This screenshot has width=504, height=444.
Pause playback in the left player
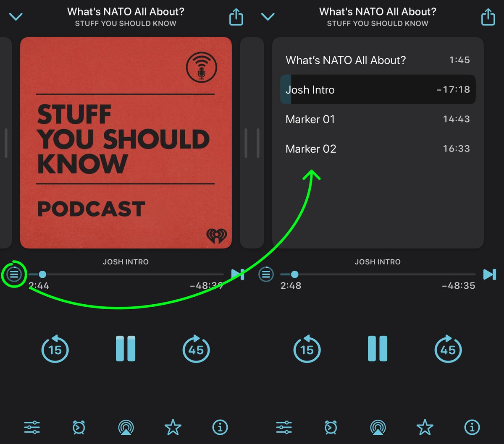(x=126, y=348)
